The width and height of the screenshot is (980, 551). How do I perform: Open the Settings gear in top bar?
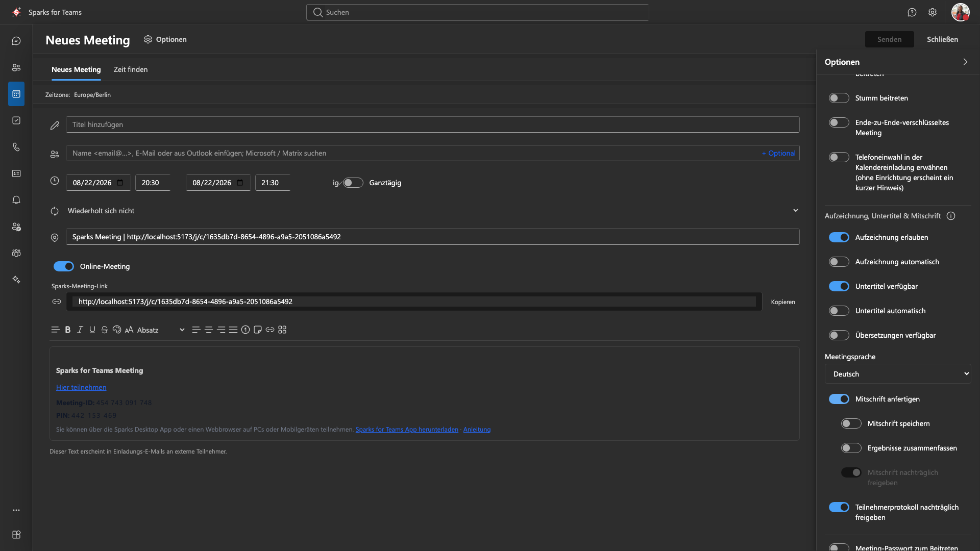(933, 12)
